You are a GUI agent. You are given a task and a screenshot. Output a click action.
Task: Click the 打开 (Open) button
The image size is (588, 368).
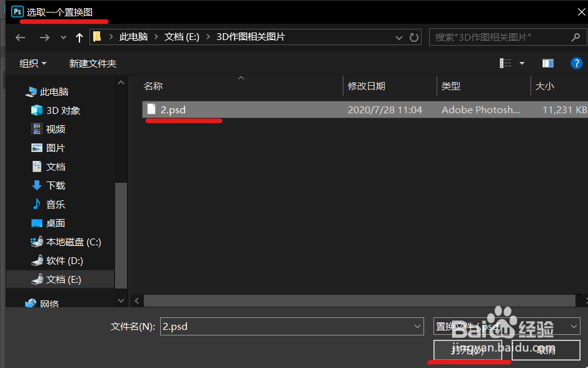click(470, 350)
